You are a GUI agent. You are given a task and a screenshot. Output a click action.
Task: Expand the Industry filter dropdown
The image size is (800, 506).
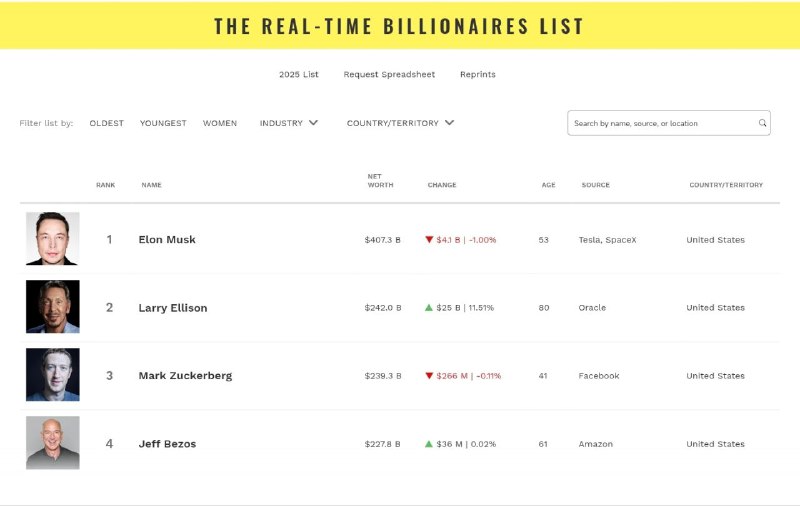coord(289,123)
